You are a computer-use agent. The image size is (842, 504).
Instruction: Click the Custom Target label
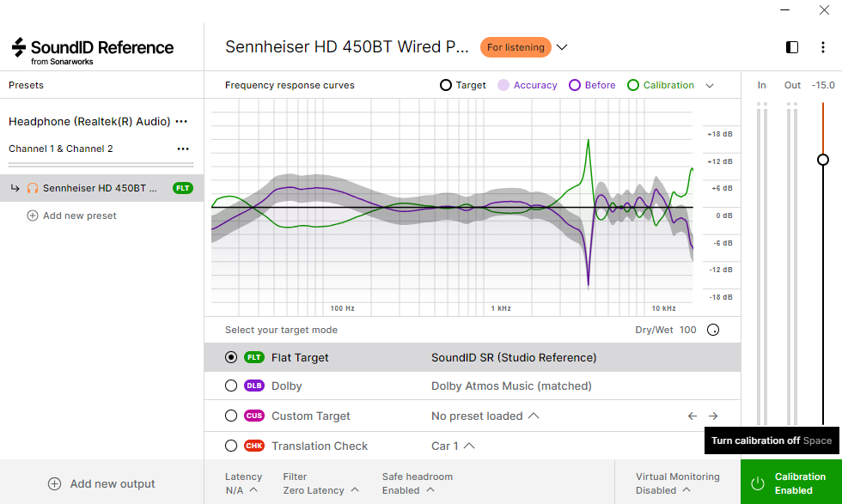click(x=310, y=416)
